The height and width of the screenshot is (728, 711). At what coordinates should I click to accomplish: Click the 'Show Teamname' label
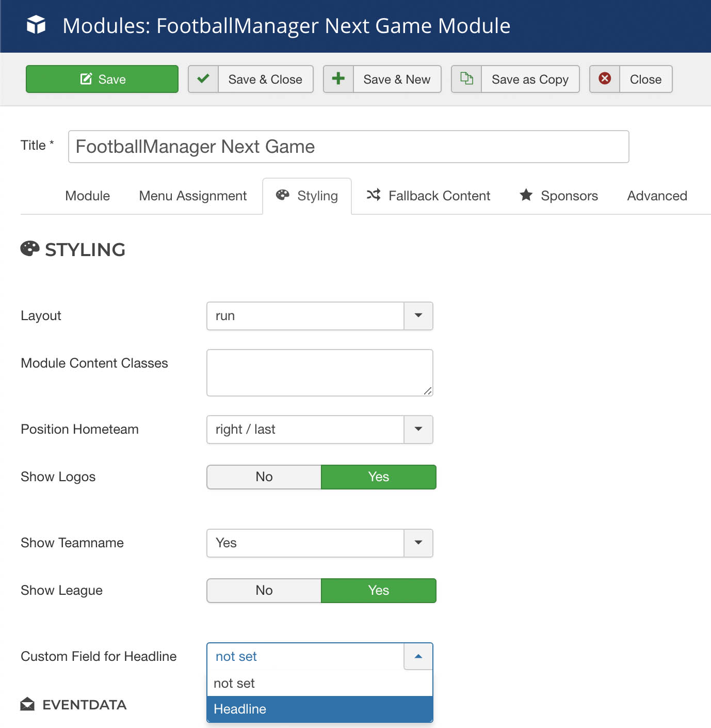coord(72,543)
